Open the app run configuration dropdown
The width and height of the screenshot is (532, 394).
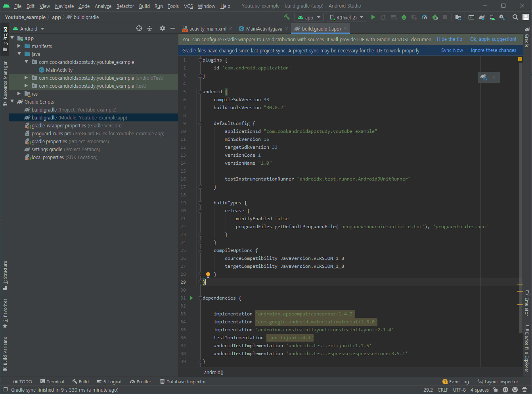[x=309, y=17]
